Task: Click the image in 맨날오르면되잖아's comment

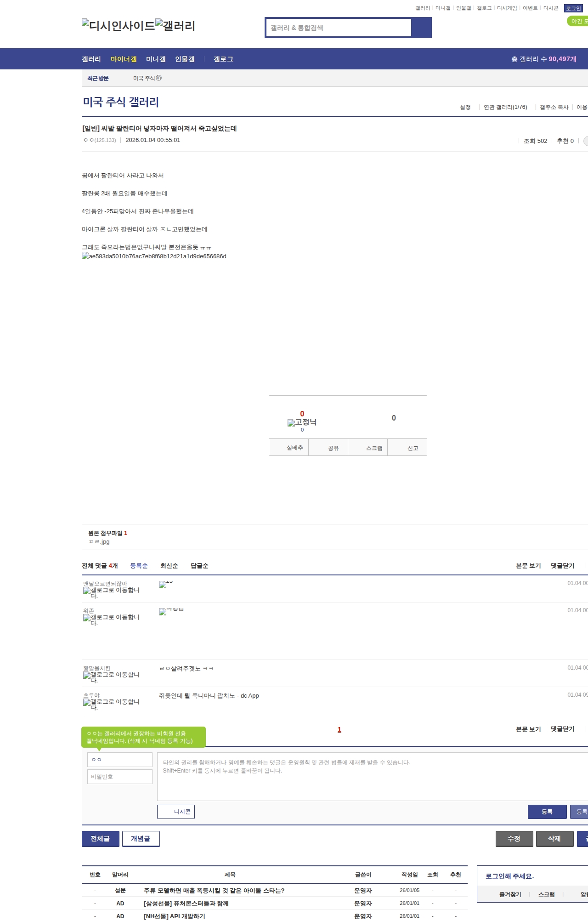Action: (165, 584)
